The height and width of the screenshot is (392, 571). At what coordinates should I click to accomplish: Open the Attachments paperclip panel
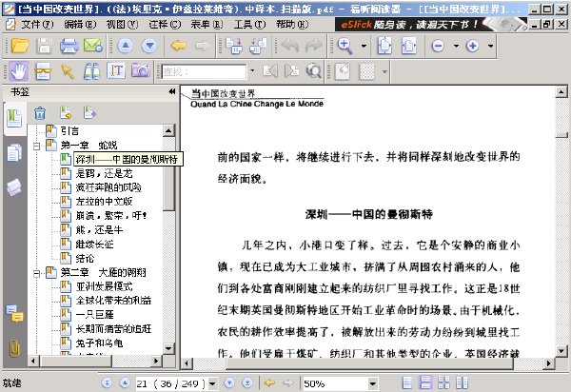14,348
